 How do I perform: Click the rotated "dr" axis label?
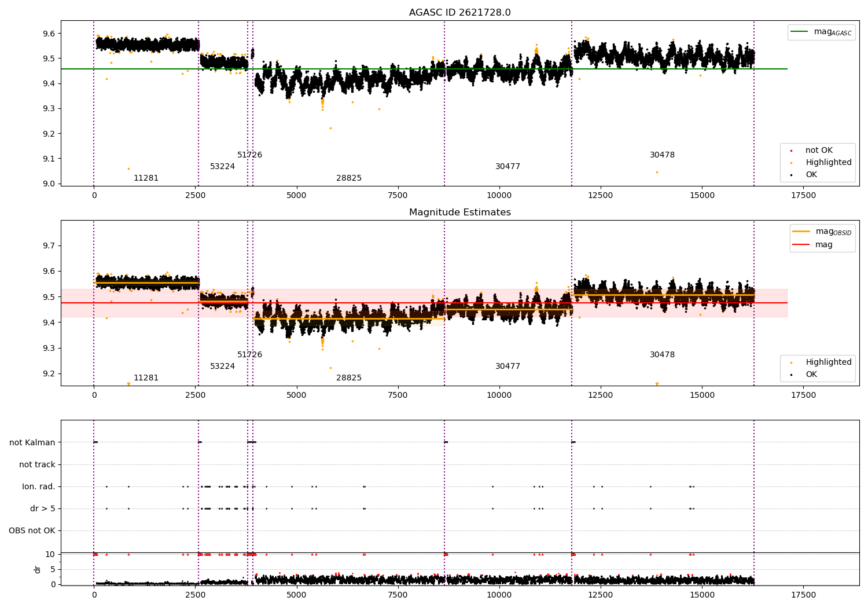point(38,569)
